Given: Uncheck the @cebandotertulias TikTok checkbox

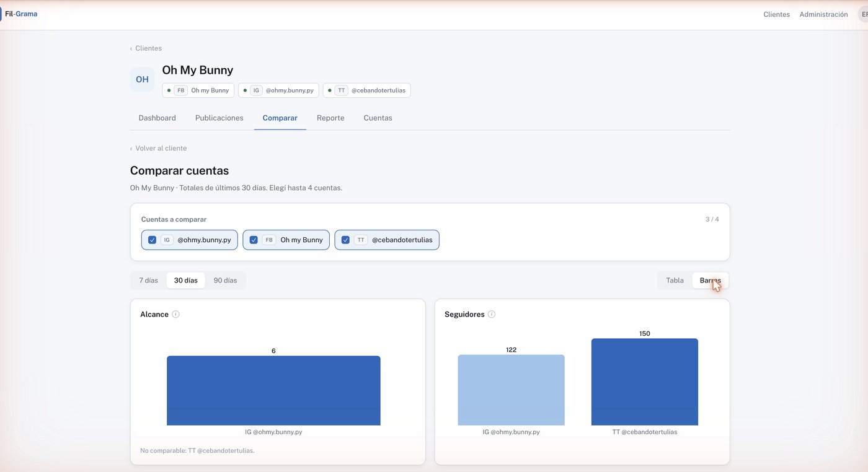Looking at the screenshot, I should [345, 240].
